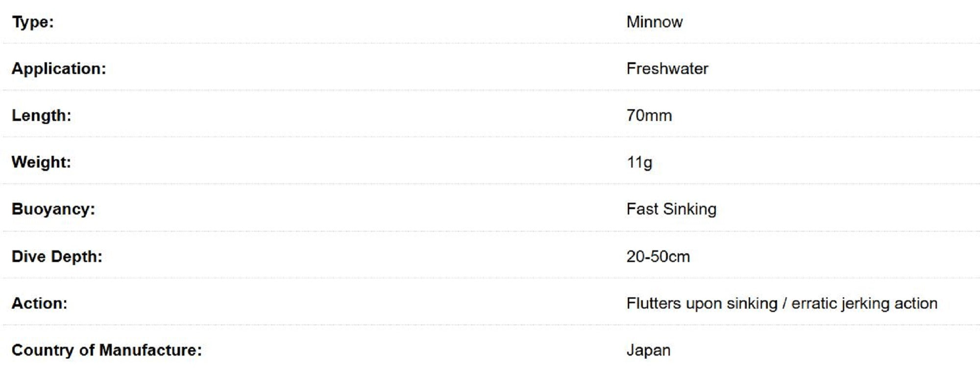Click the "Buoyancy:" label
This screenshot has height=386, width=980.
[x=53, y=209]
